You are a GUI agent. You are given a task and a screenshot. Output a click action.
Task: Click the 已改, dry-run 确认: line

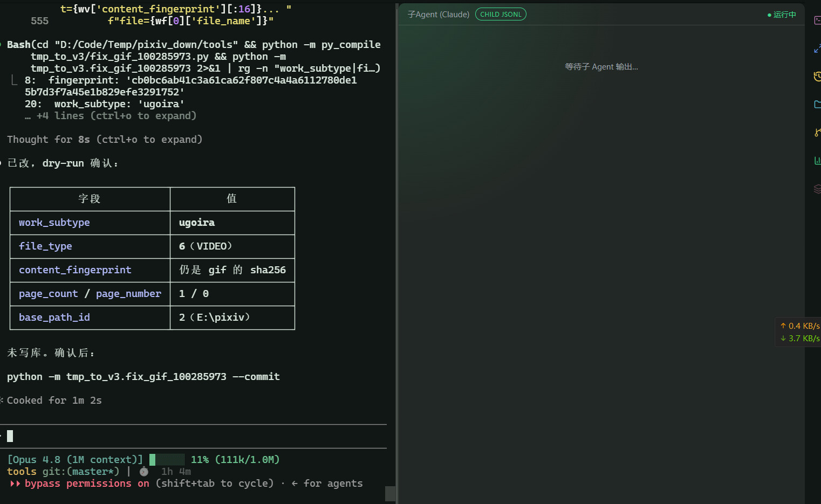click(x=63, y=163)
